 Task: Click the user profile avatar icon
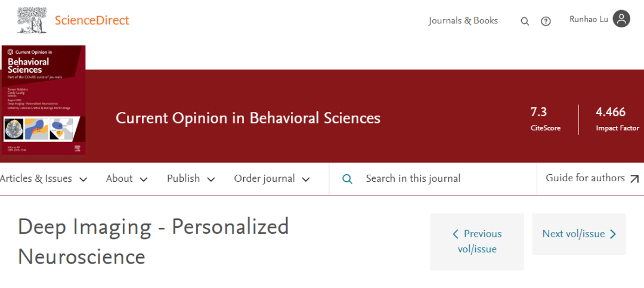[x=621, y=19]
